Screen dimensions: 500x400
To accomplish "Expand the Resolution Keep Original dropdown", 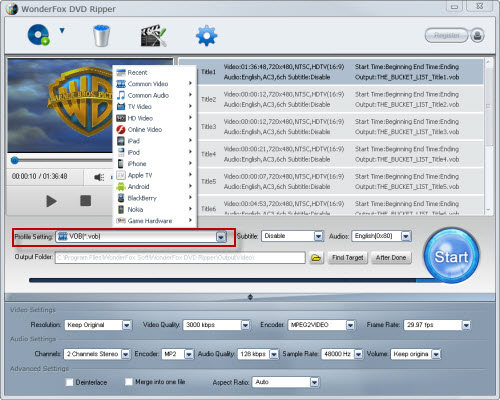I will tap(127, 325).
